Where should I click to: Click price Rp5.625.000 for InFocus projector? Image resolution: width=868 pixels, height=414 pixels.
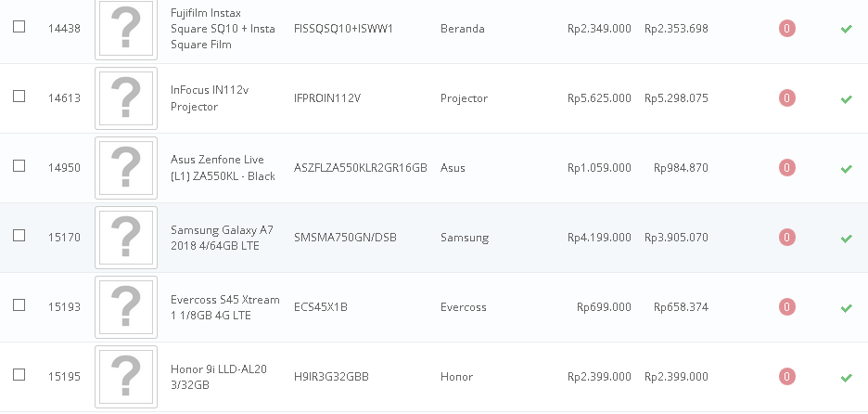tap(599, 98)
